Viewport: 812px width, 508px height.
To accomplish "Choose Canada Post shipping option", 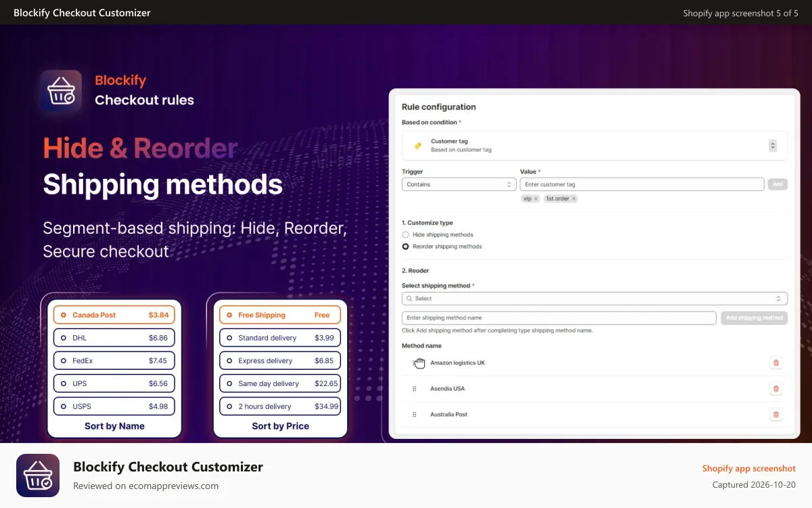I will [114, 315].
